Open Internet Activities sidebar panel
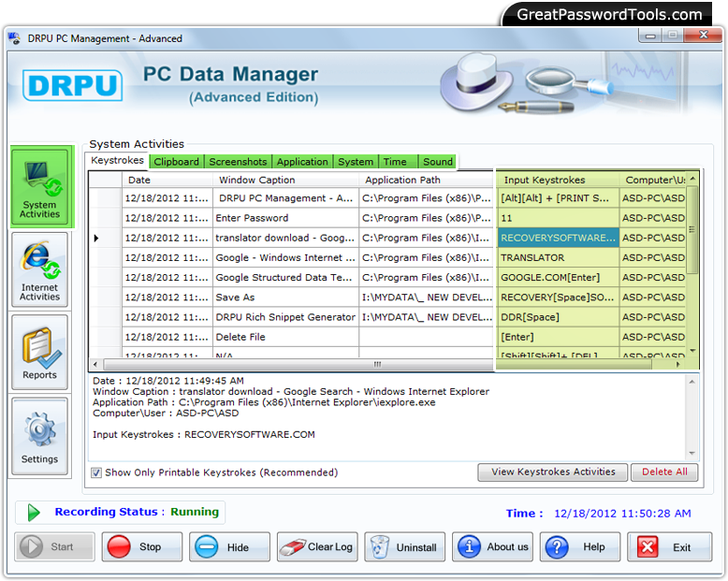 coord(39,269)
